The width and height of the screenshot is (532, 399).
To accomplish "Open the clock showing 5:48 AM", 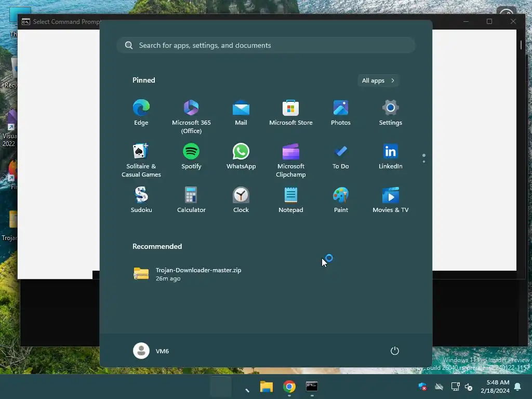I will coord(495,387).
